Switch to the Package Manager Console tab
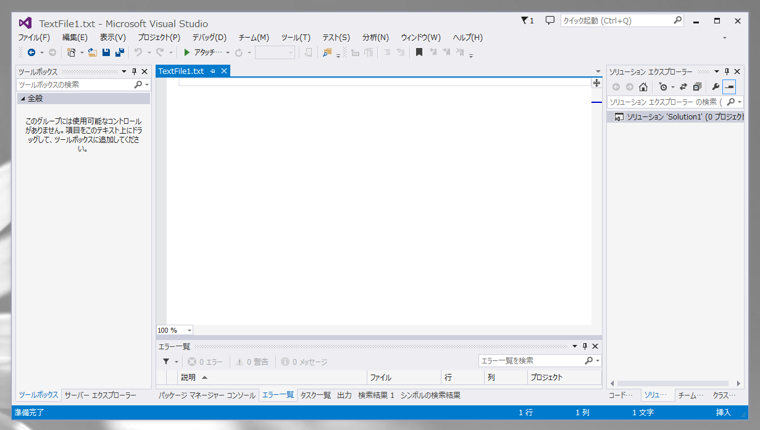The image size is (760, 430). click(207, 395)
